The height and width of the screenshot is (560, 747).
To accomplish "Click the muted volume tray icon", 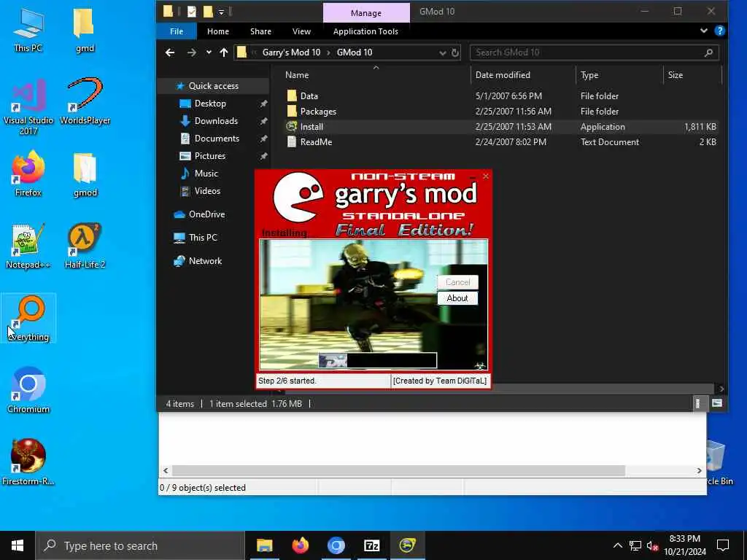I will [653, 545].
